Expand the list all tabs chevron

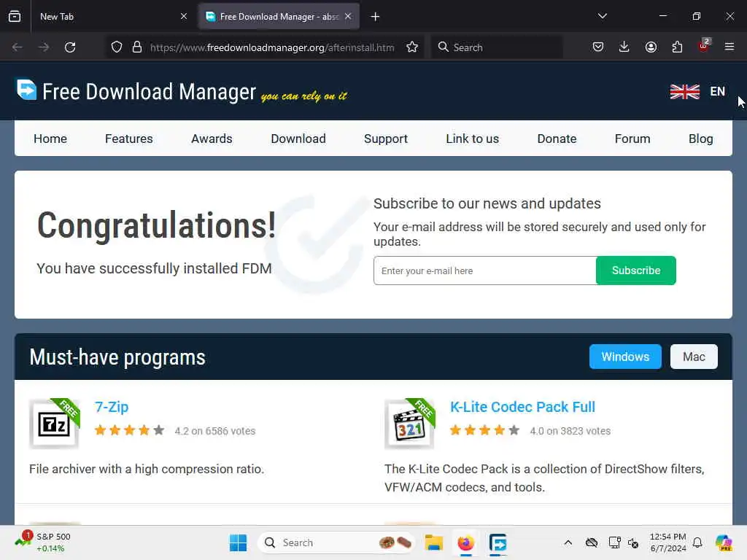[x=602, y=16]
